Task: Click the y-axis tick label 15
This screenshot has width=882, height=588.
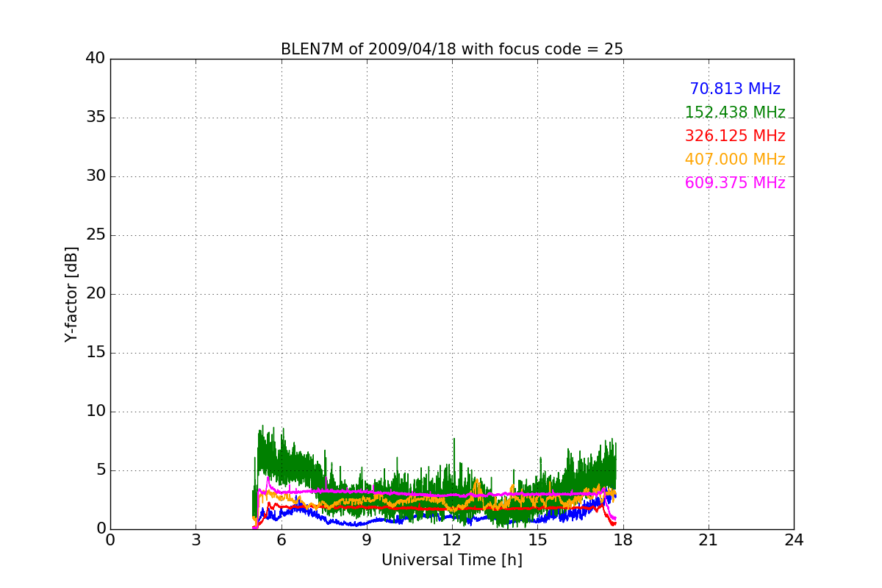Action: click(96, 353)
